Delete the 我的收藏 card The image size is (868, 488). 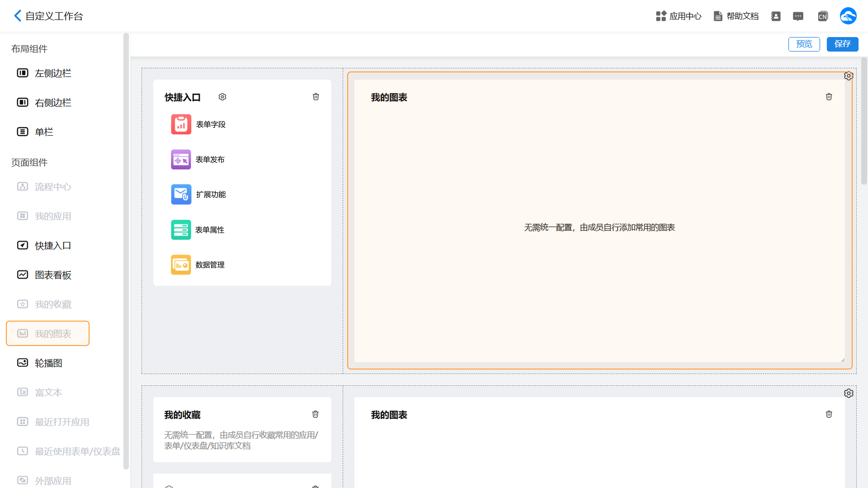315,414
